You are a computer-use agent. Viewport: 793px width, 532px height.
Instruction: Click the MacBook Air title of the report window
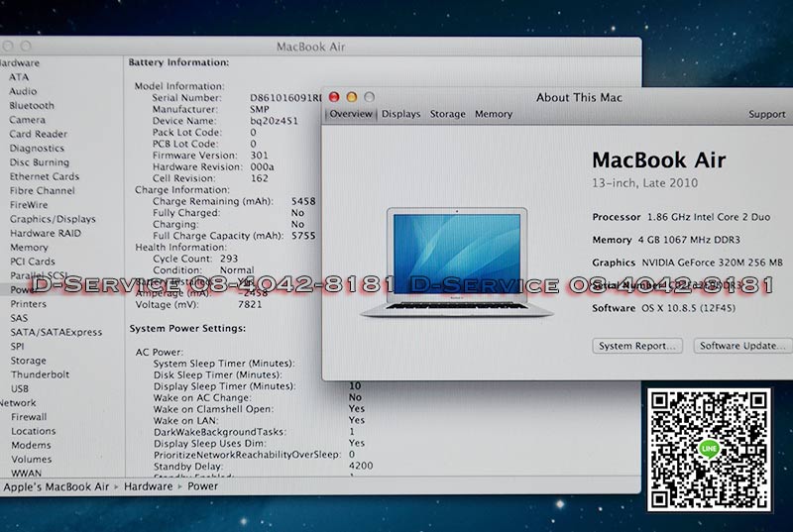[x=310, y=47]
